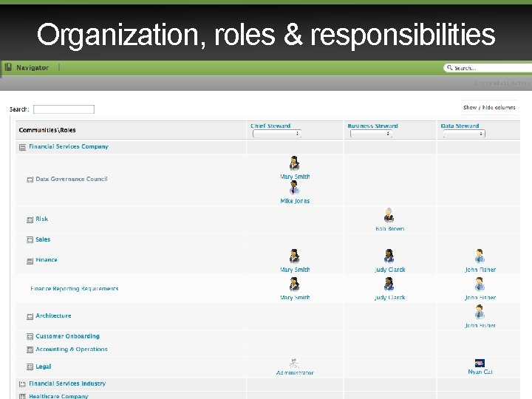Expand the Risk community node
The height and width of the screenshot is (399, 532).
click(x=30, y=220)
